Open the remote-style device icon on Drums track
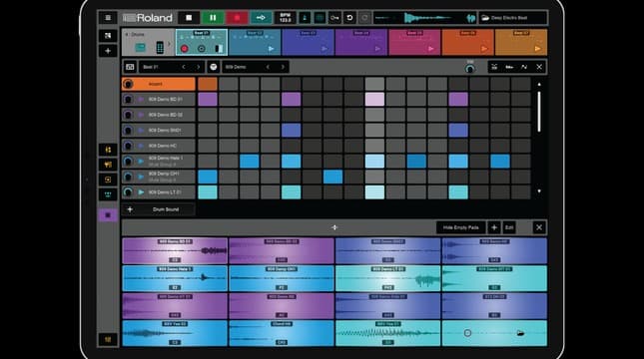This screenshot has height=359, width=644. click(x=160, y=47)
